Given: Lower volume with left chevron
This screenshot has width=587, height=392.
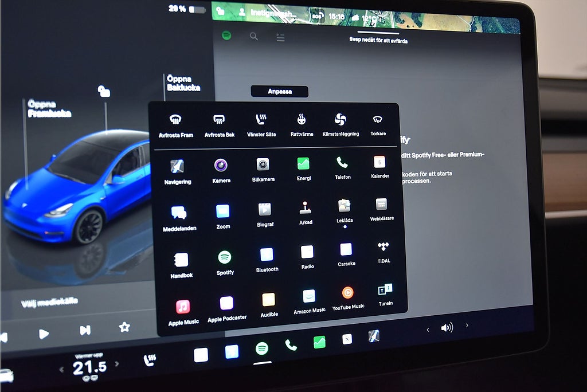Looking at the screenshot, I should (x=427, y=329).
